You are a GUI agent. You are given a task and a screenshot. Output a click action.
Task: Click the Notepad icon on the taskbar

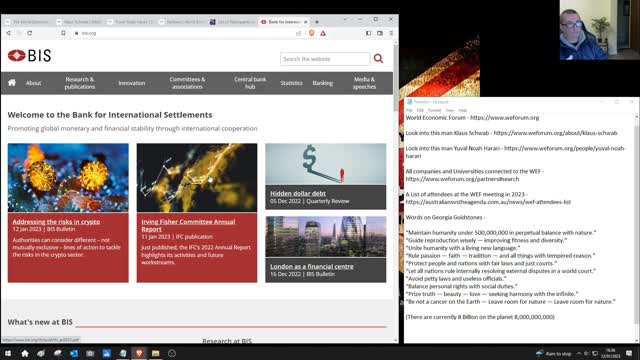point(123,353)
